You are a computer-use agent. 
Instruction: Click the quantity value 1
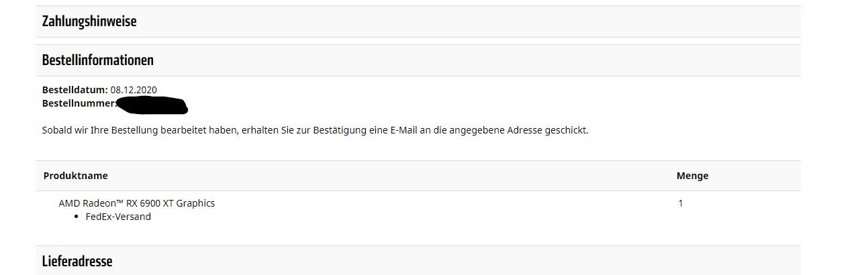click(x=681, y=203)
